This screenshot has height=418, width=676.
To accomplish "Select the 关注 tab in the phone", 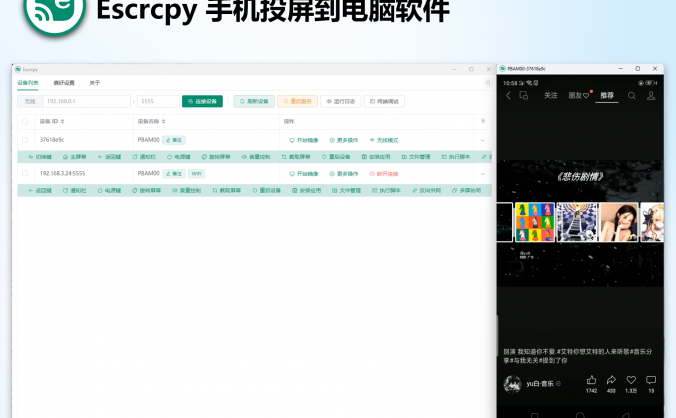I will tap(551, 96).
